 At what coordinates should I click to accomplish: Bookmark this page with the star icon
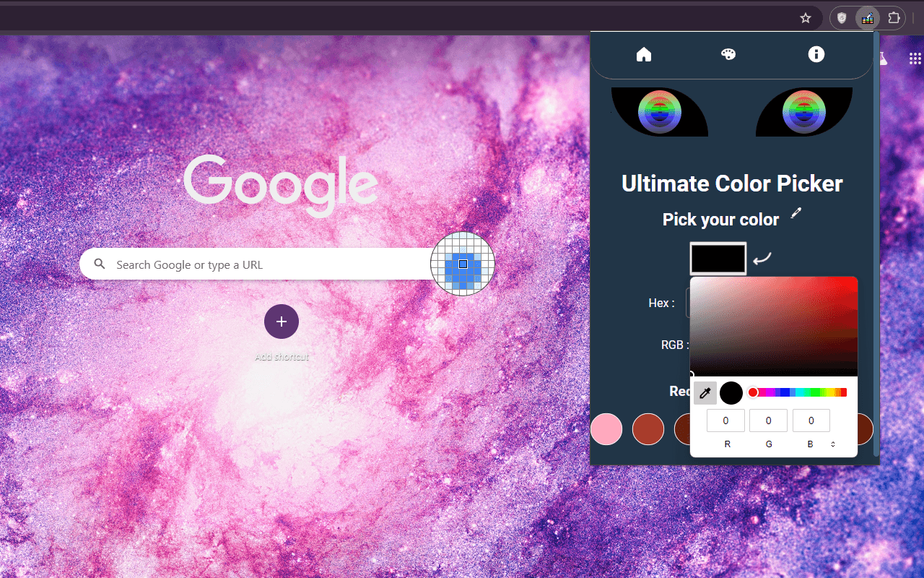point(806,18)
